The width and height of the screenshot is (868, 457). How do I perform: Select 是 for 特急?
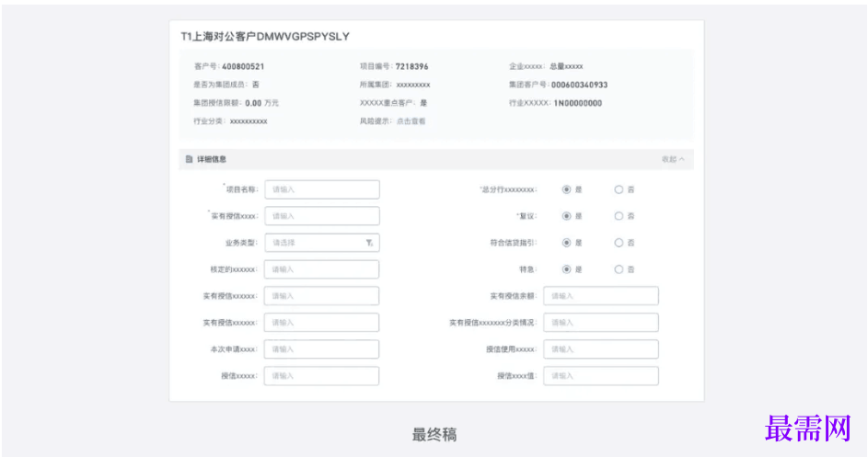tap(566, 269)
